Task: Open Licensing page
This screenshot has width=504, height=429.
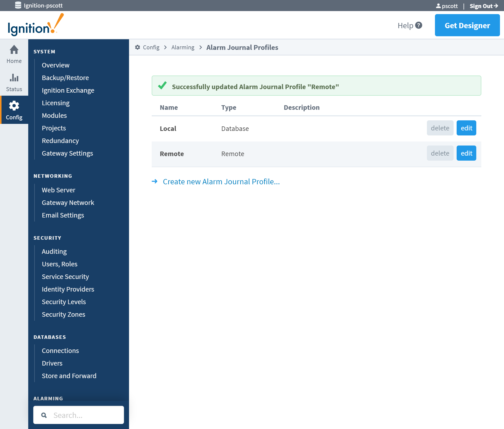Action: point(56,103)
